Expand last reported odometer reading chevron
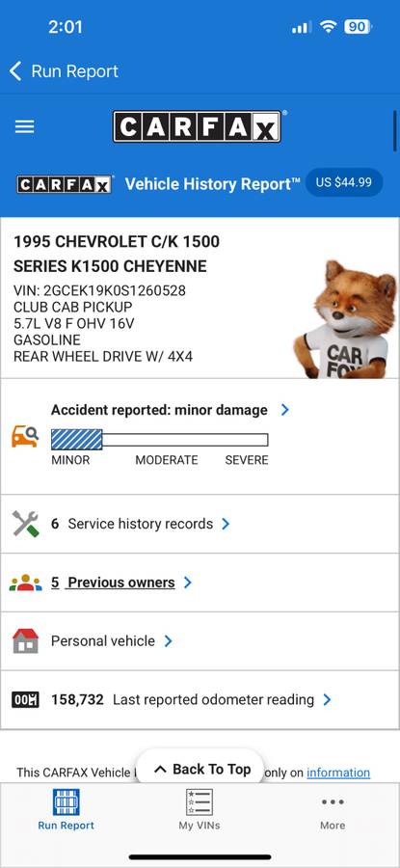Image resolution: width=400 pixels, height=868 pixels. pyautogui.click(x=327, y=700)
